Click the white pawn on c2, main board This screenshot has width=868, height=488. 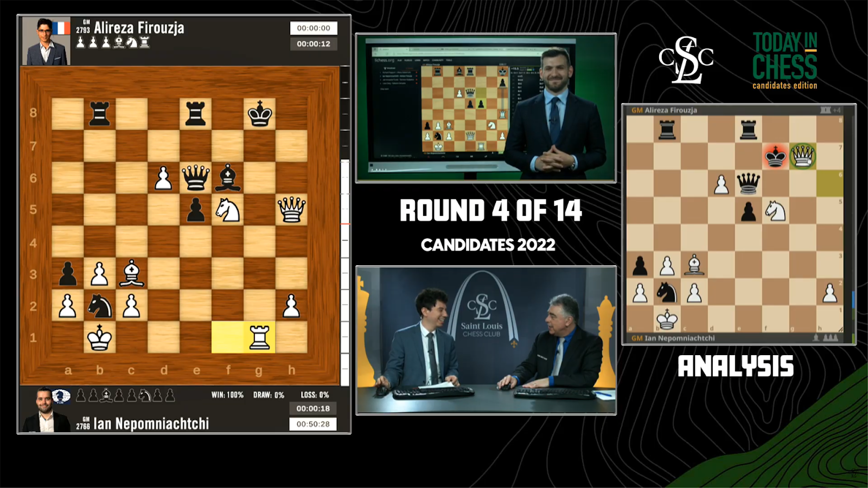[x=131, y=306]
